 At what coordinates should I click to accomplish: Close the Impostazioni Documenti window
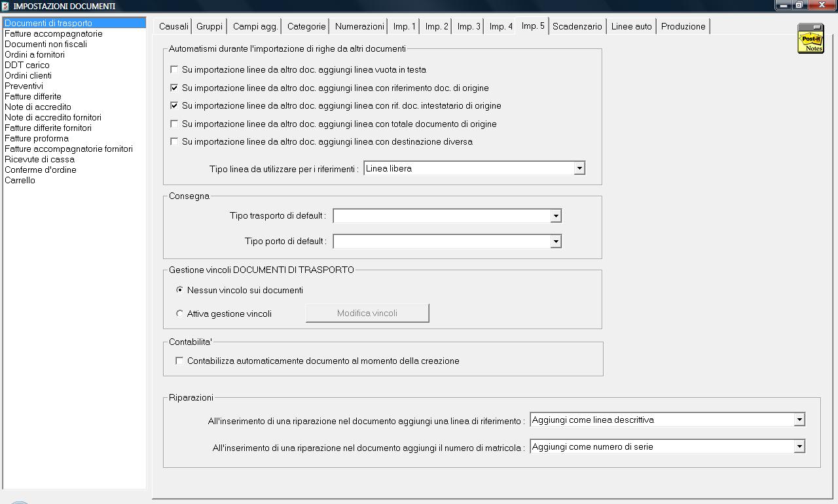[822, 5]
